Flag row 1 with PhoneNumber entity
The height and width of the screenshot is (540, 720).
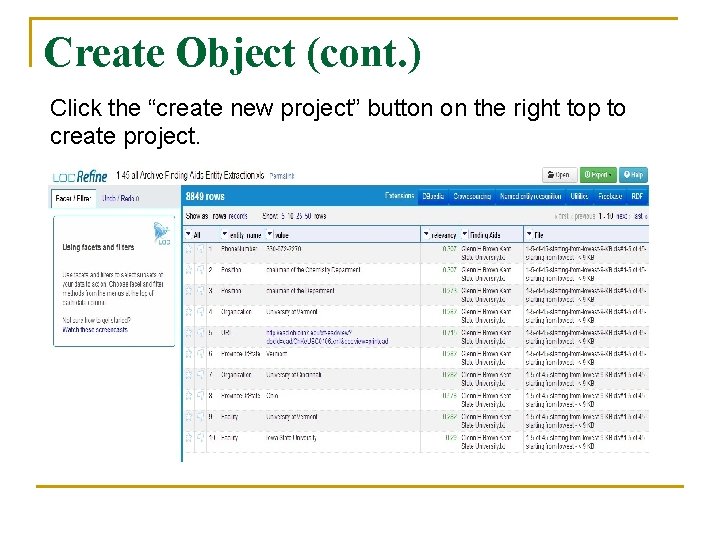click(x=200, y=249)
